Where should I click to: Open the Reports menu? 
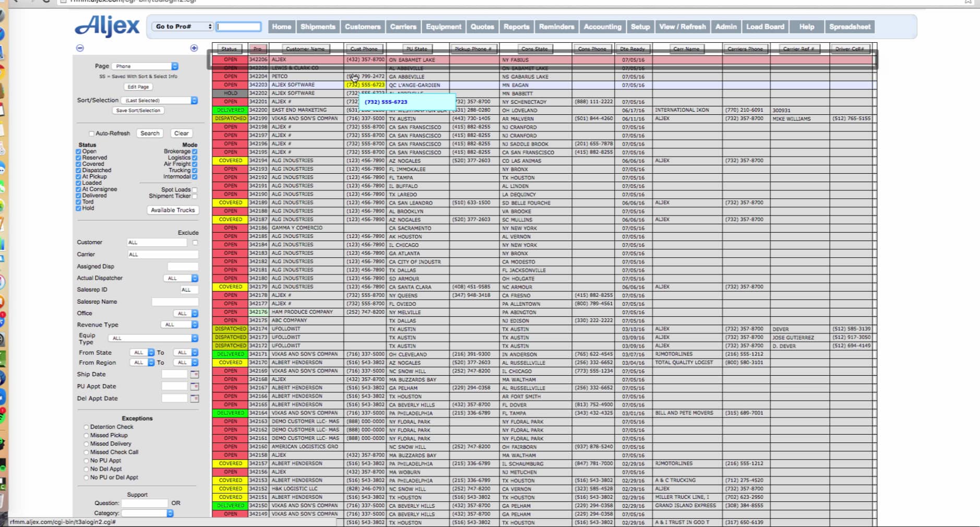pos(516,27)
